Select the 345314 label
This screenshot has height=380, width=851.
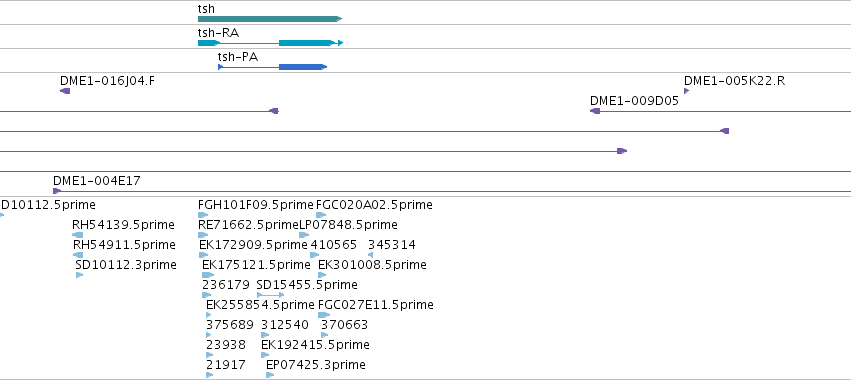(392, 245)
